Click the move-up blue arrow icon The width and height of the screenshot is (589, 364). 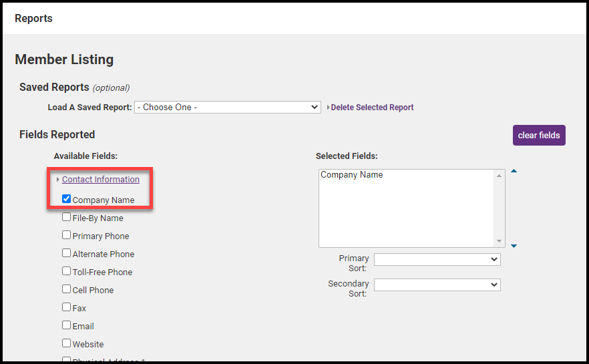[x=514, y=172]
